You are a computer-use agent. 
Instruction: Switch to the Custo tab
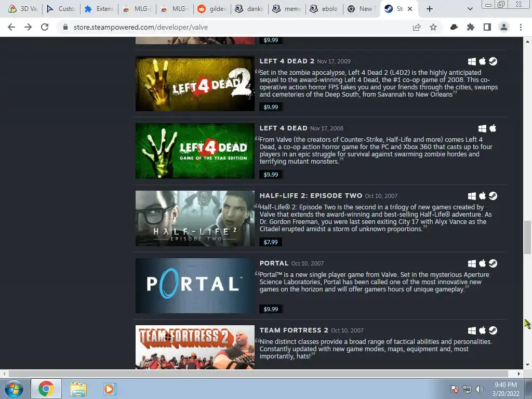click(60, 9)
